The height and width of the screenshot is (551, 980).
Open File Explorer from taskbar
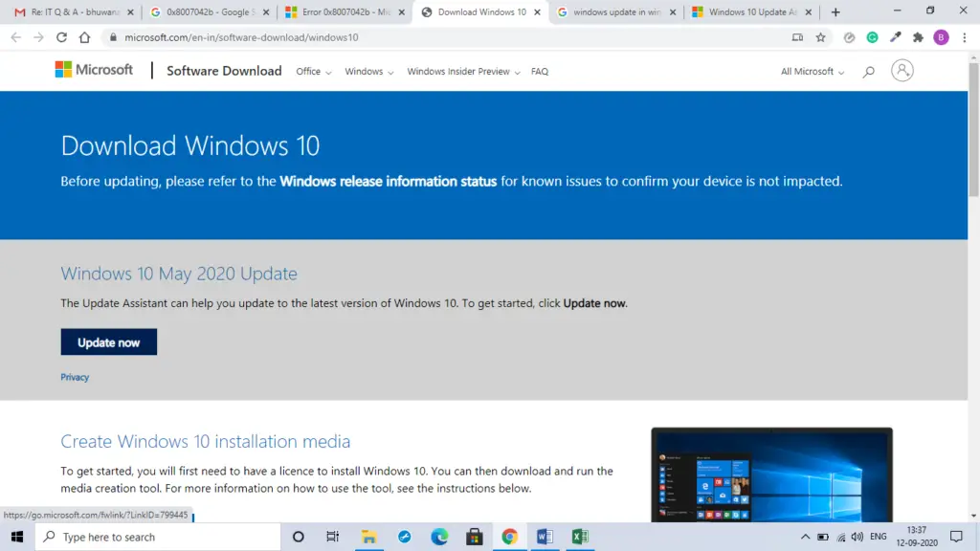click(368, 537)
